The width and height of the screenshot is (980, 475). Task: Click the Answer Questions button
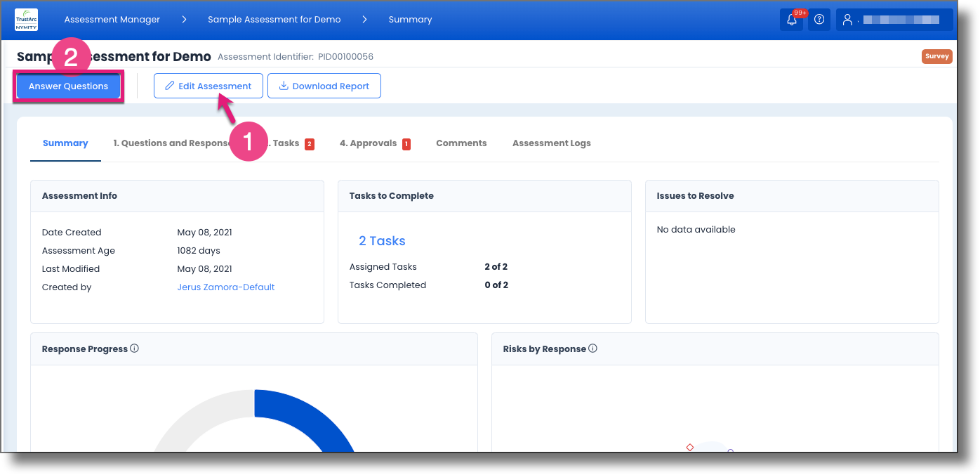69,86
